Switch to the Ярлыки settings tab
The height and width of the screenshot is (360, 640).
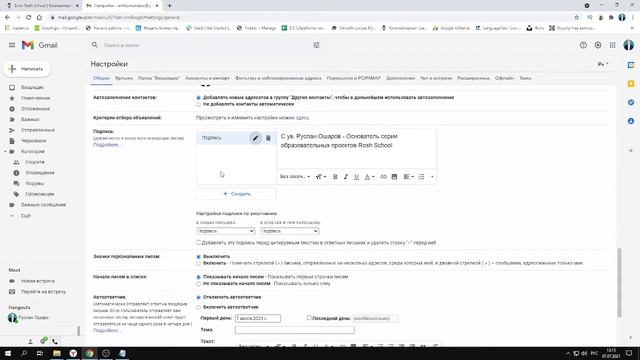tap(124, 78)
